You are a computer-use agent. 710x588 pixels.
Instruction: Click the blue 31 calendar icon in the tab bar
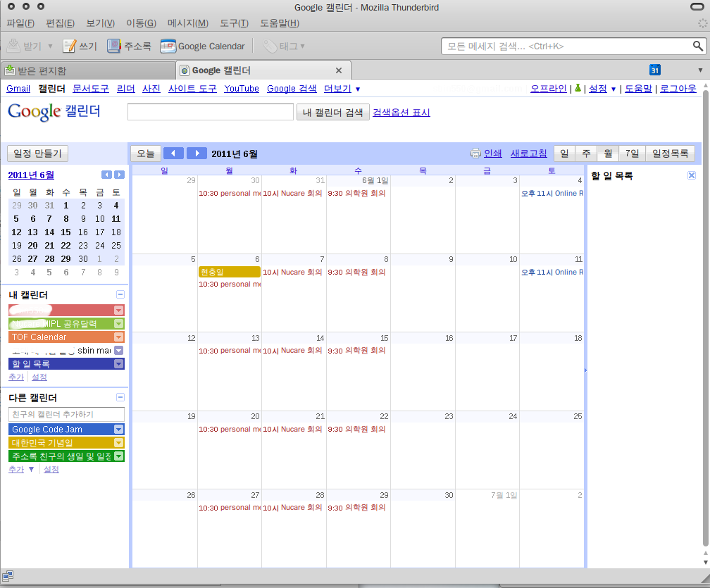[x=655, y=70]
